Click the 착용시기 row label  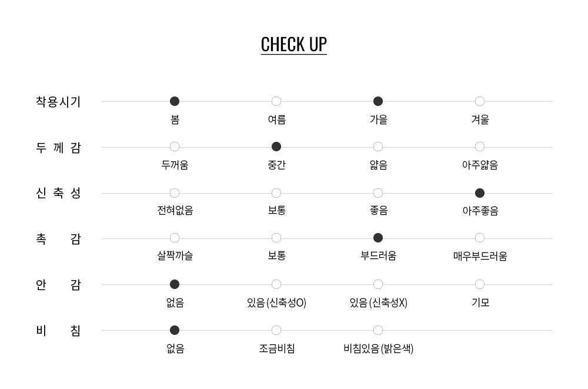[58, 102]
